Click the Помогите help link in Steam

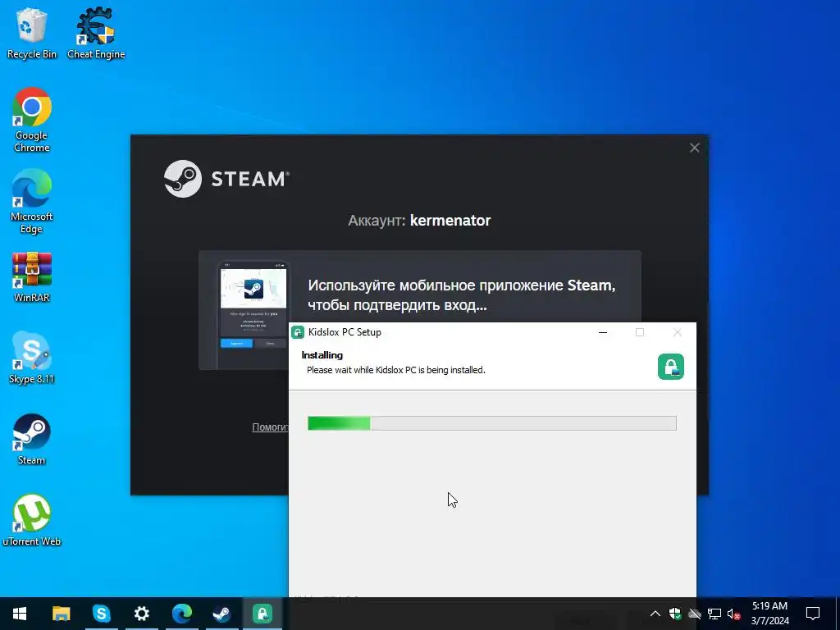pyautogui.click(x=271, y=427)
